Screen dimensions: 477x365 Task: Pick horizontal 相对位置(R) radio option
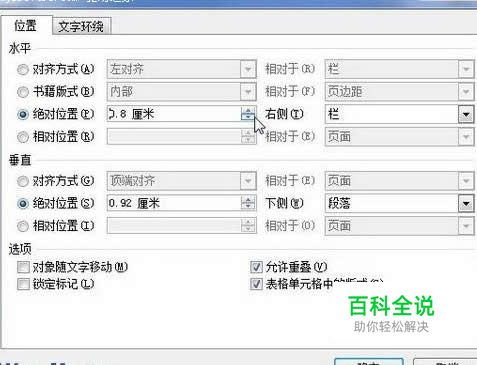23,137
